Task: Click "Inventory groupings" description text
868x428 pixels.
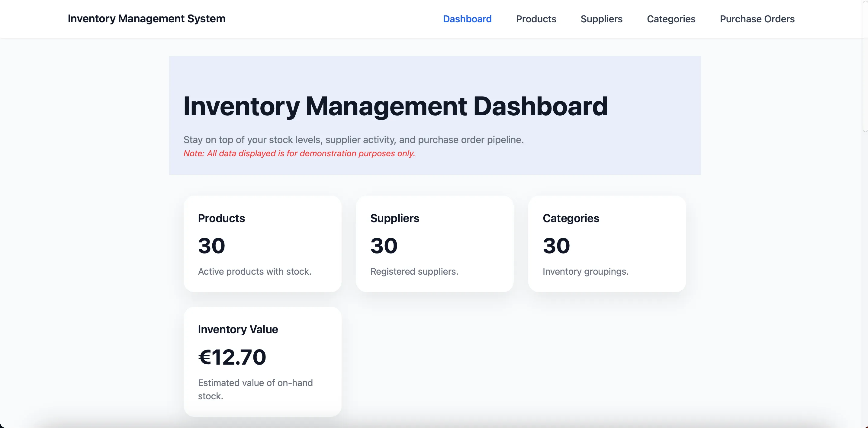Action: (585, 271)
